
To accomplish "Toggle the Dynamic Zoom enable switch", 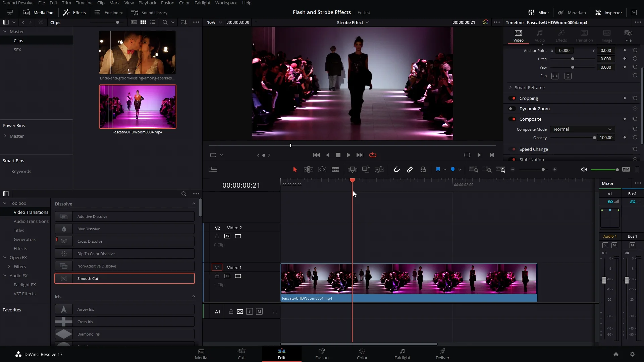I will pyautogui.click(x=512, y=109).
